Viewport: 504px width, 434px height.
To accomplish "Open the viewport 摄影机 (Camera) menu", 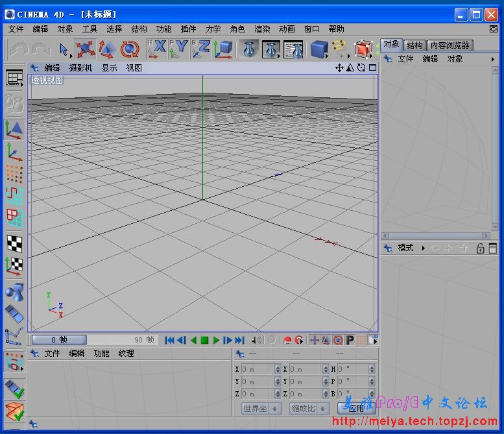I will click(x=80, y=68).
